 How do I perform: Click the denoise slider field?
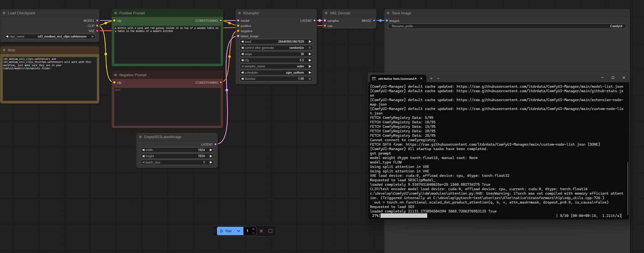click(x=276, y=79)
